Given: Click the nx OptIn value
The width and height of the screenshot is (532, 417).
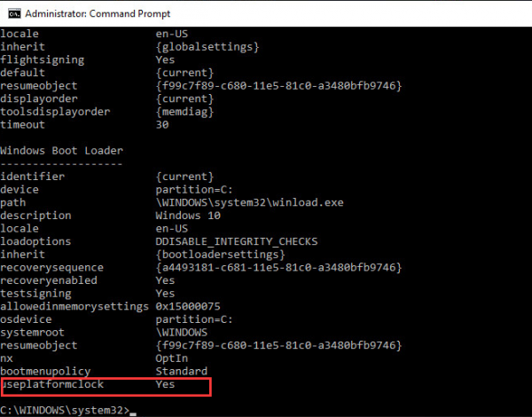Looking at the screenshot, I should pyautogui.click(x=171, y=358).
